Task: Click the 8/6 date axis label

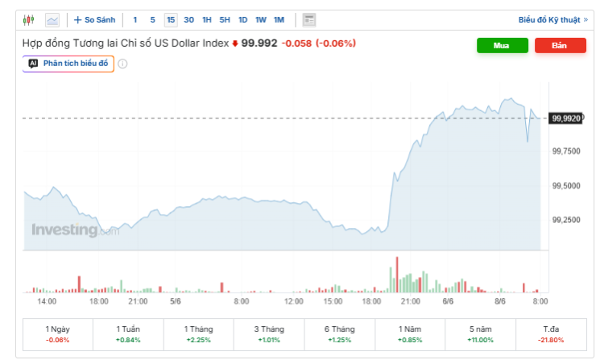Action: [500, 301]
